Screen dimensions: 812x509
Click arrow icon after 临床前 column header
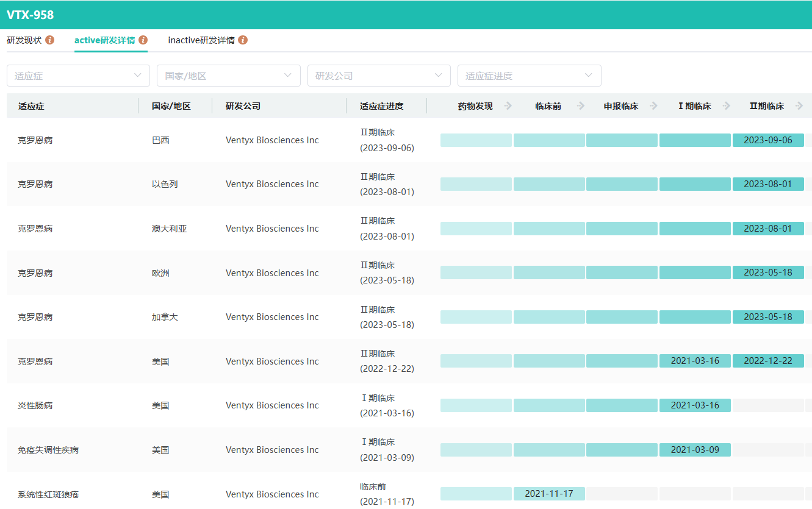(580, 106)
